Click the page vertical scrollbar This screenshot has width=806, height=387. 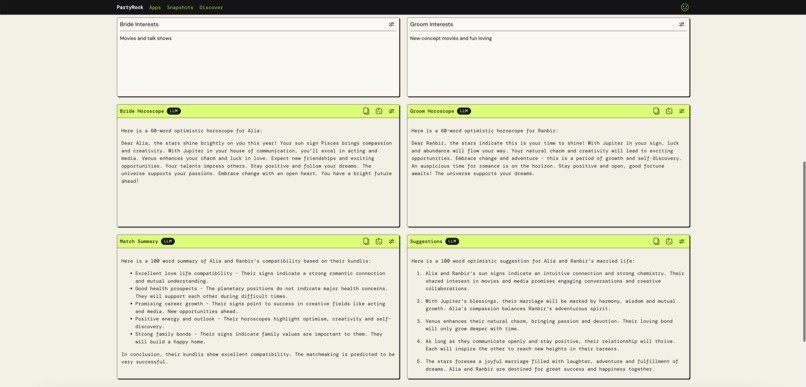coord(804,251)
